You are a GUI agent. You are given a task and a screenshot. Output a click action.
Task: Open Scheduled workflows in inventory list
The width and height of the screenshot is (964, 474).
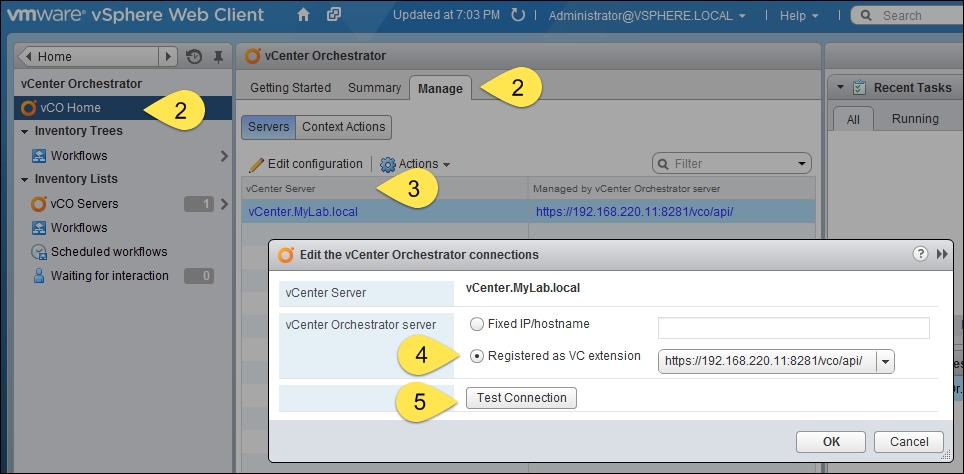tap(108, 252)
